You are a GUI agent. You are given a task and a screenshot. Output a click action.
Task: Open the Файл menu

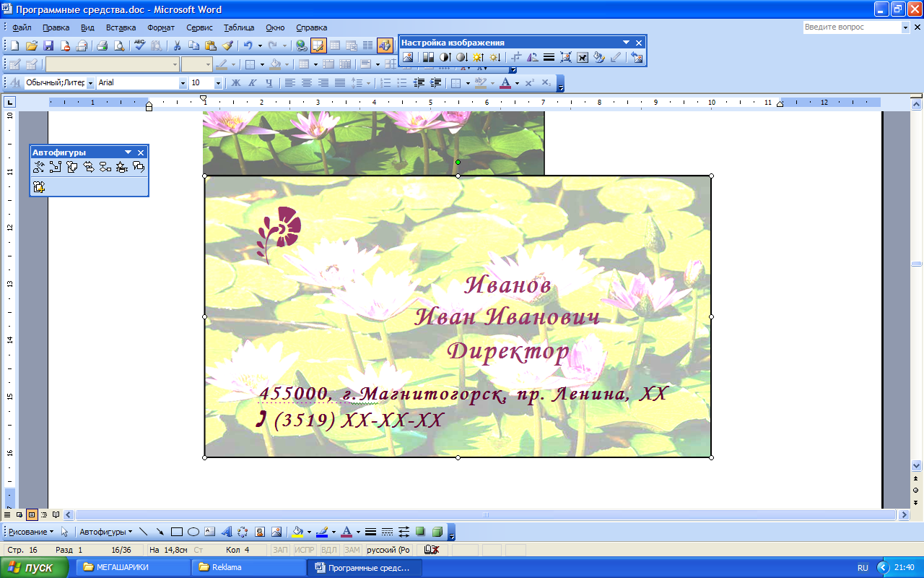pyautogui.click(x=22, y=27)
